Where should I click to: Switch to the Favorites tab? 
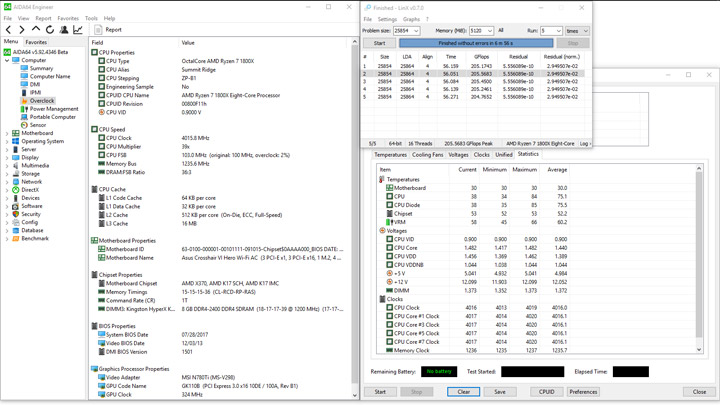36,42
